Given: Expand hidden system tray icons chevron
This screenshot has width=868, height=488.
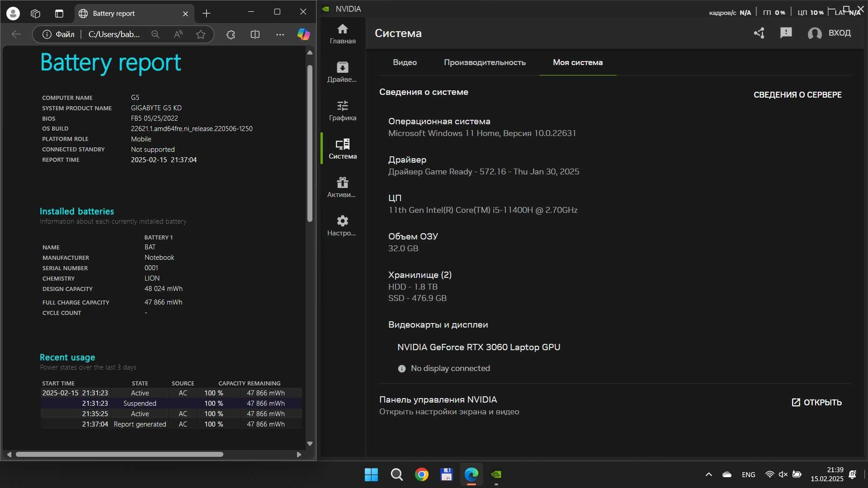Looking at the screenshot, I should coord(709,474).
